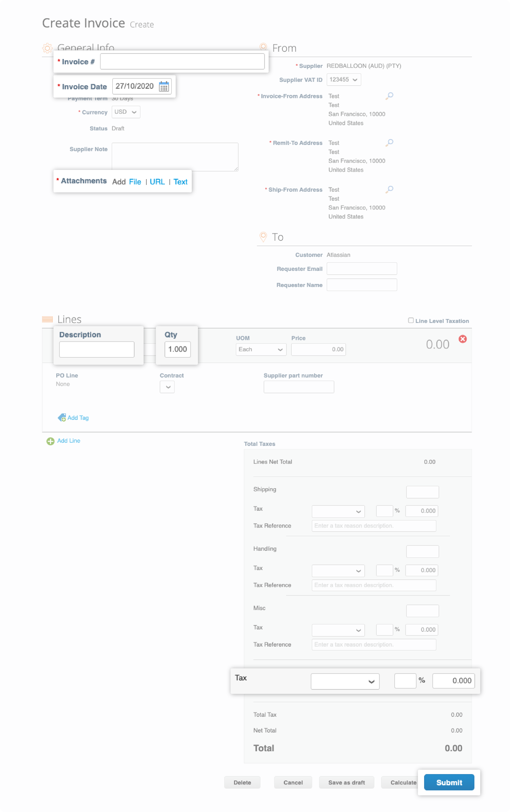Remove the invoice line with the red X
This screenshot has height=812, width=510.
coord(463,339)
